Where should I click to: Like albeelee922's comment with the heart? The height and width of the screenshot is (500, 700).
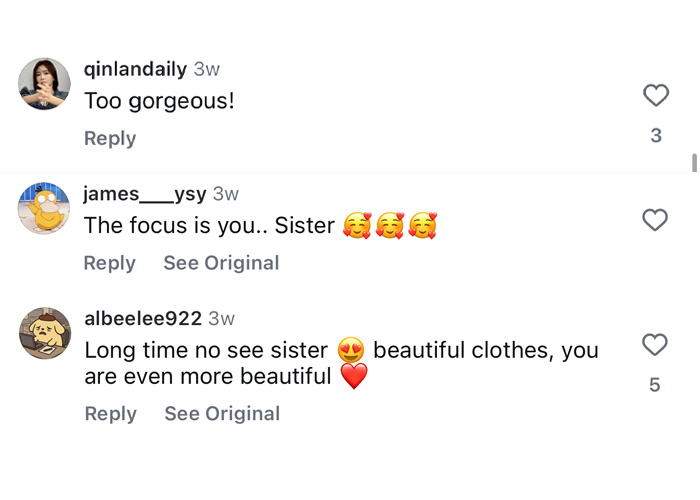[655, 345]
